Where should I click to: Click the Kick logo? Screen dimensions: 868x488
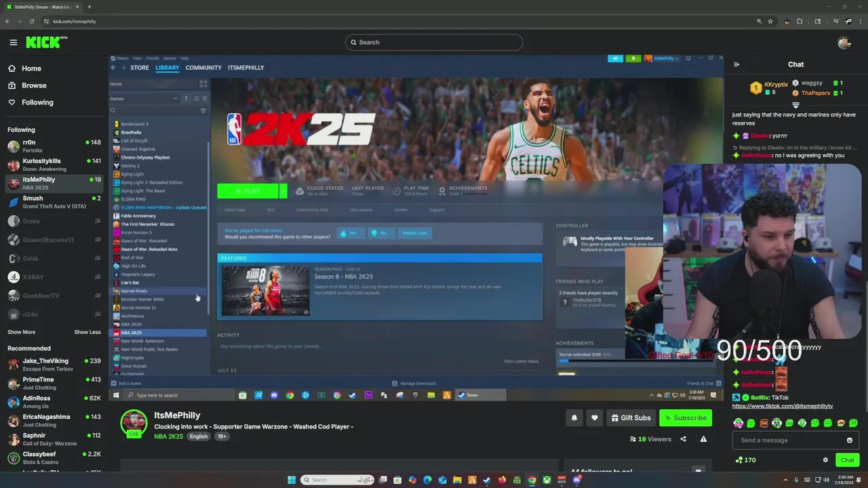pyautogui.click(x=46, y=42)
